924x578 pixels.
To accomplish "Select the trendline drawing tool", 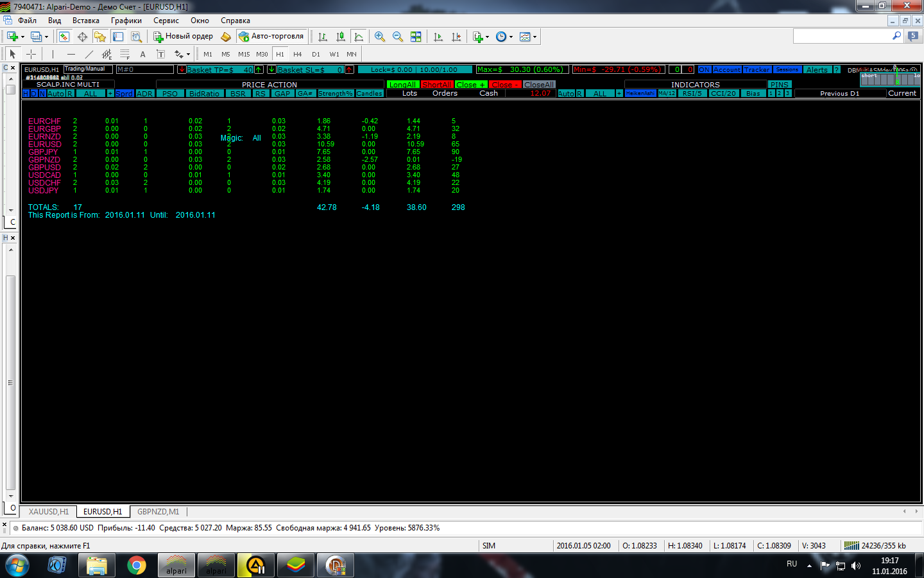I will point(89,54).
